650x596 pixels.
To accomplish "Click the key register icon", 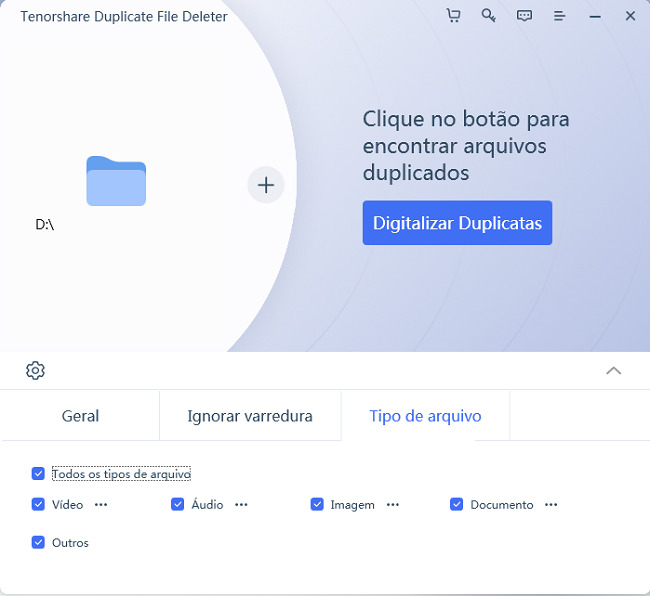I will (x=488, y=16).
